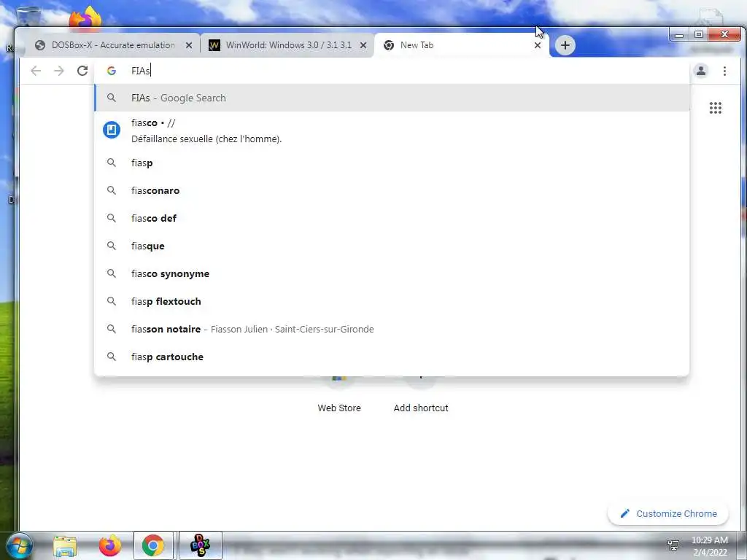Click the Google icon in address bar
The height and width of the screenshot is (560, 747).
coord(112,71)
